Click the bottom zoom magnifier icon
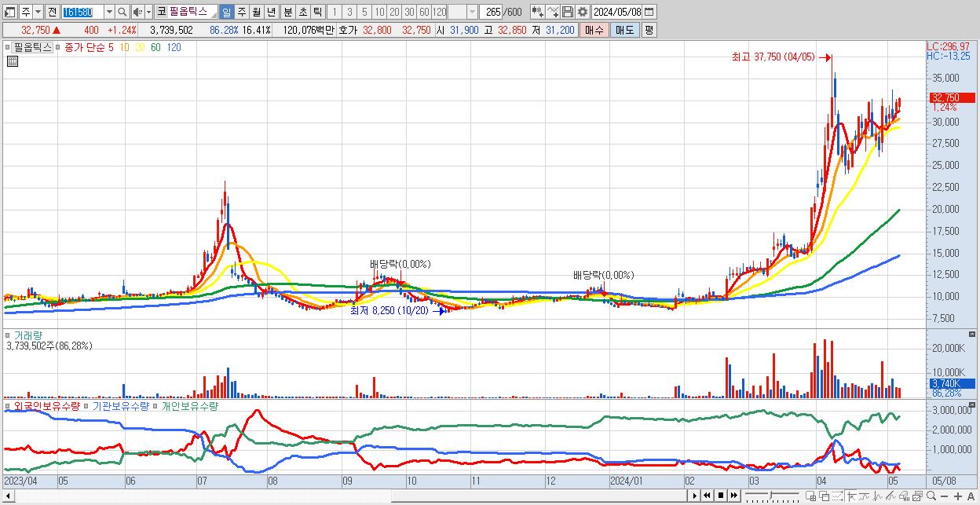The width and height of the screenshot is (980, 505). tap(931, 496)
